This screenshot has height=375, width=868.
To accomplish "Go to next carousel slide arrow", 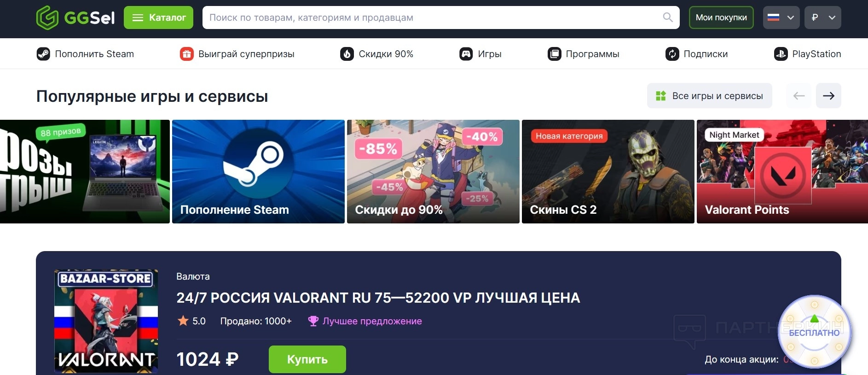I will pyautogui.click(x=828, y=96).
